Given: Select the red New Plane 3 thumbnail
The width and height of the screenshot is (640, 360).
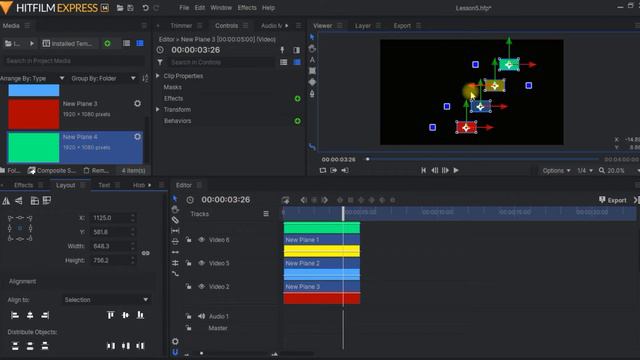Looking at the screenshot, I should tap(33, 114).
